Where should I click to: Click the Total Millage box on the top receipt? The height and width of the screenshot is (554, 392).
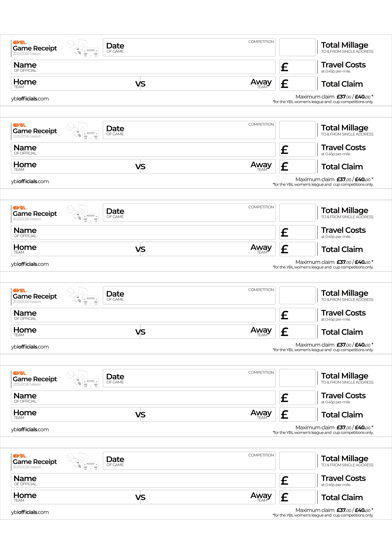pyautogui.click(x=297, y=47)
